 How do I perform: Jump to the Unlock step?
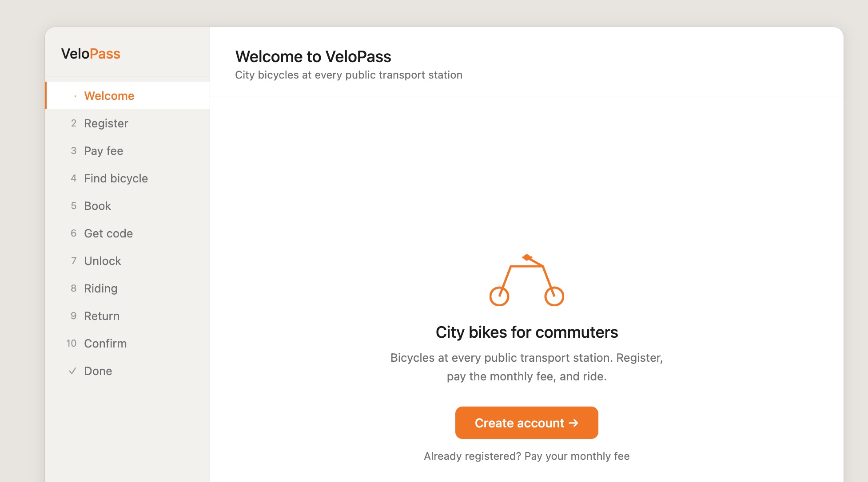pyautogui.click(x=102, y=261)
